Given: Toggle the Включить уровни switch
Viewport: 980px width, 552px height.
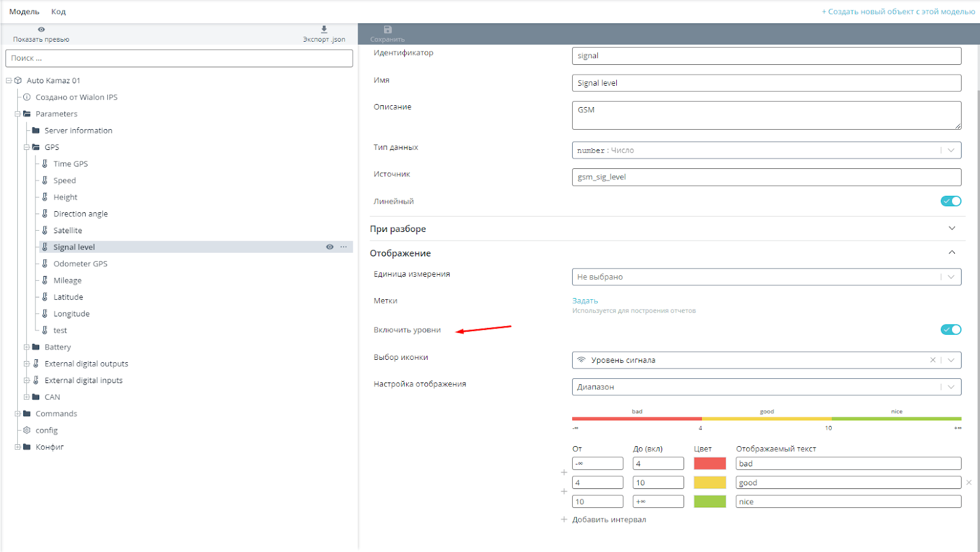Looking at the screenshot, I should tap(951, 329).
